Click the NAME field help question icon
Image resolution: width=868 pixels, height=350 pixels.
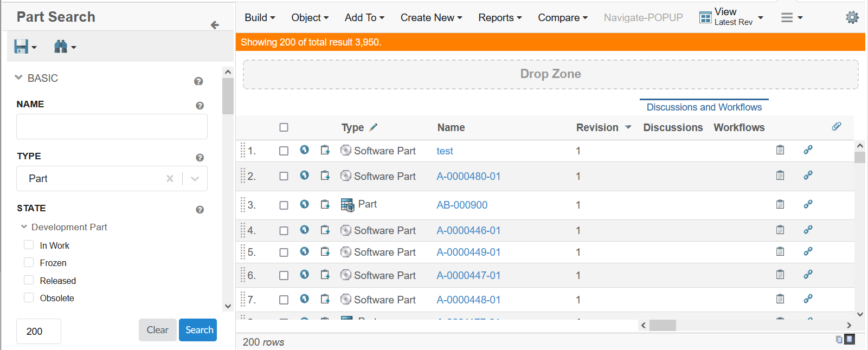200,106
